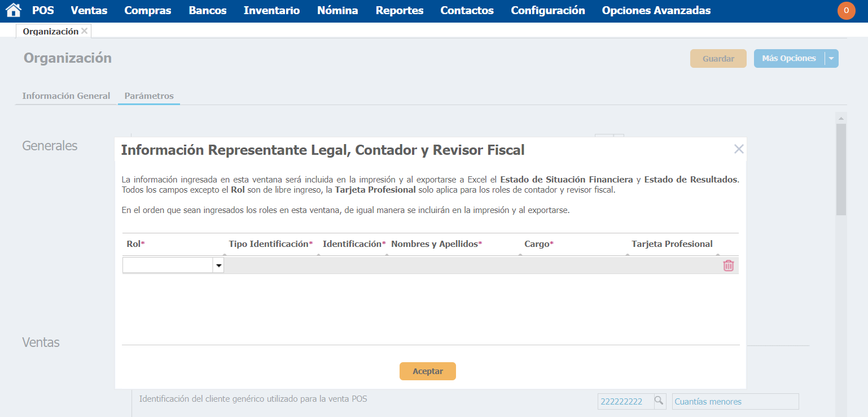Close the Organización tab with X
868x417 pixels.
pyautogui.click(x=85, y=31)
